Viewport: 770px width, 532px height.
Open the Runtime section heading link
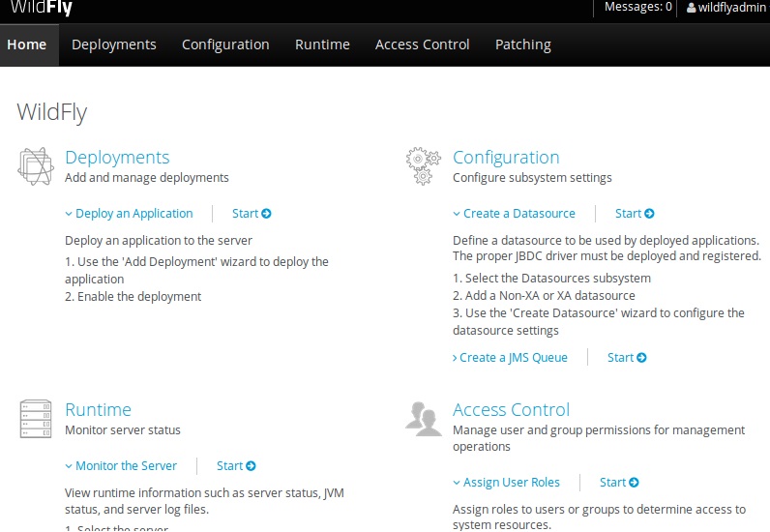tap(99, 410)
